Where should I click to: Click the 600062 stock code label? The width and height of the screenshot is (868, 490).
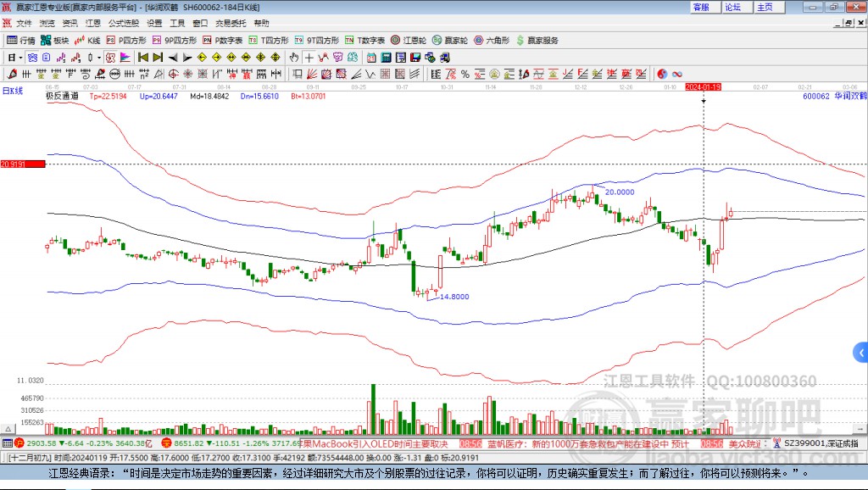click(x=816, y=96)
